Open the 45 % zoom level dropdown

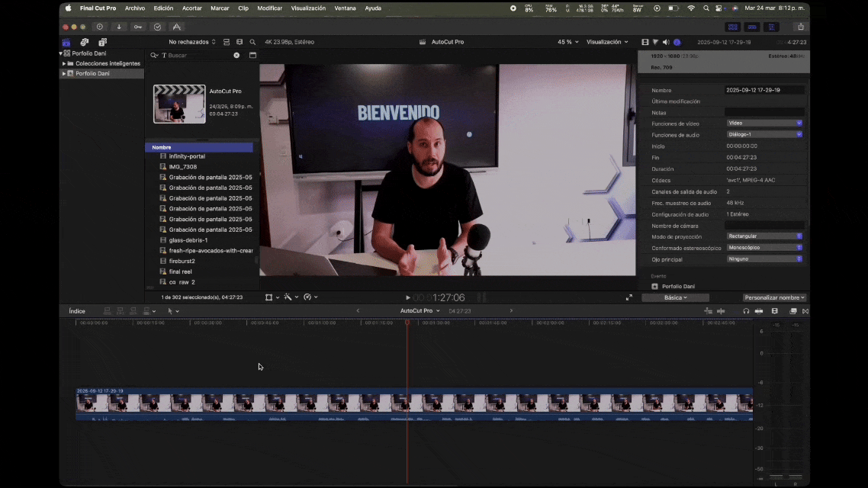(567, 42)
